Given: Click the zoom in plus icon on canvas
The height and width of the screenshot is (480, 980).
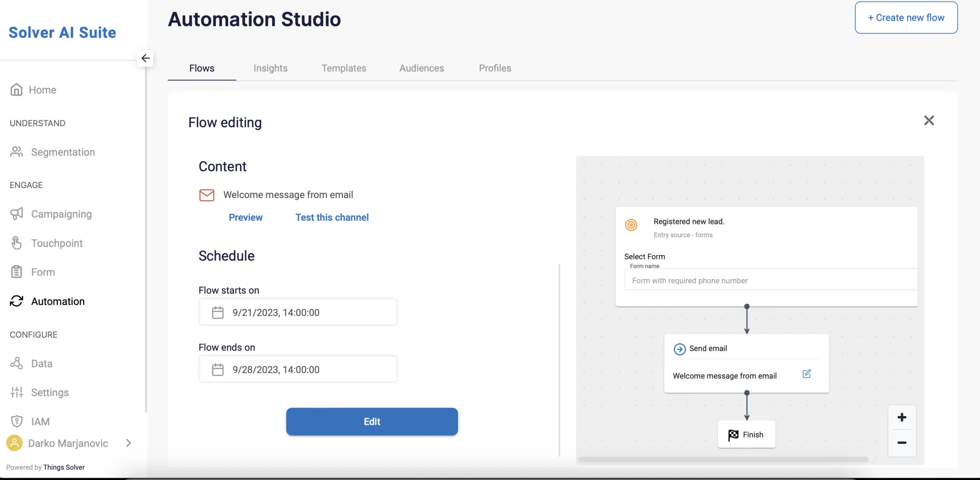Looking at the screenshot, I should [x=902, y=418].
